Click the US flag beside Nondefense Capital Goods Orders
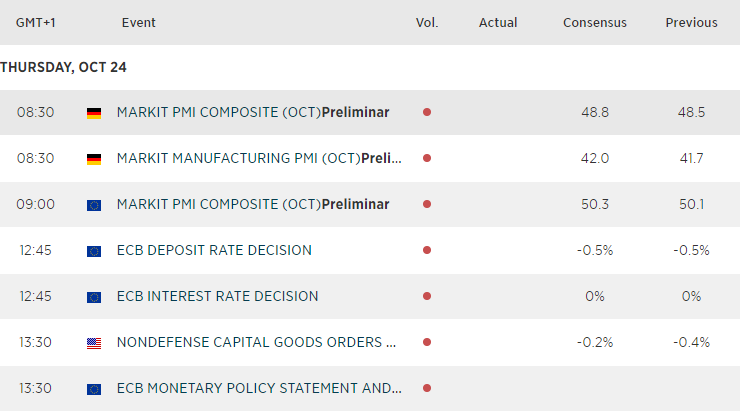 94,343
